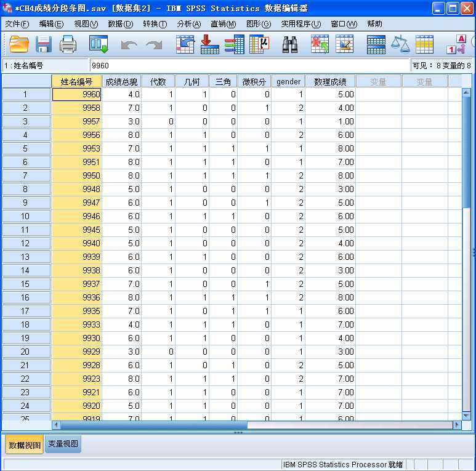Click the 姓名编号 cell showing 9923

click(76, 379)
